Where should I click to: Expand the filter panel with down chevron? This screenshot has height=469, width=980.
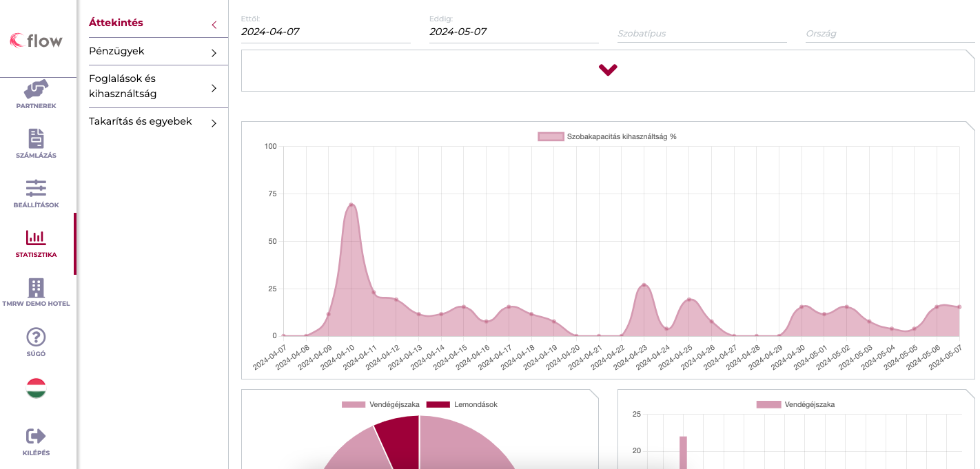(x=608, y=70)
